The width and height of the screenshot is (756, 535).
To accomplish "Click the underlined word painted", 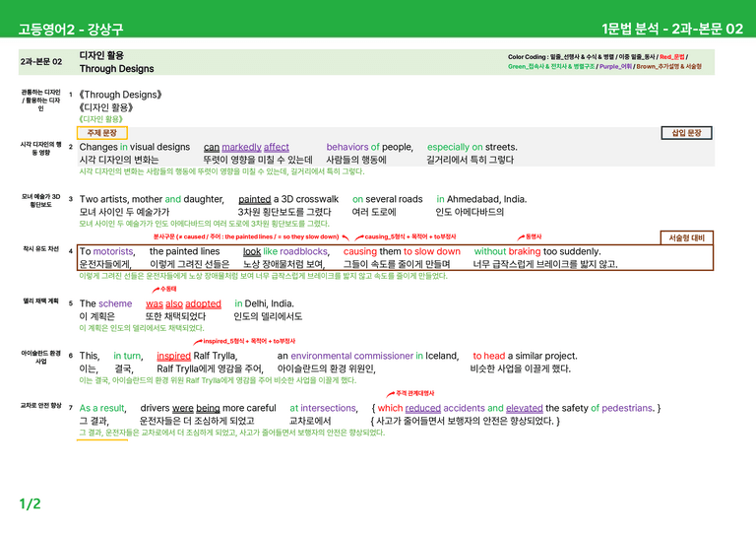I will pos(255,199).
